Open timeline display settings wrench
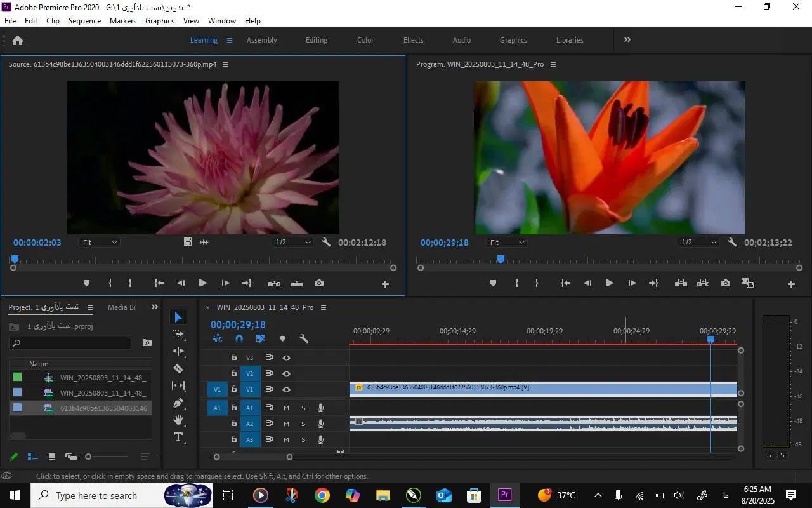Screen dimensions: 812x508 point(304,339)
